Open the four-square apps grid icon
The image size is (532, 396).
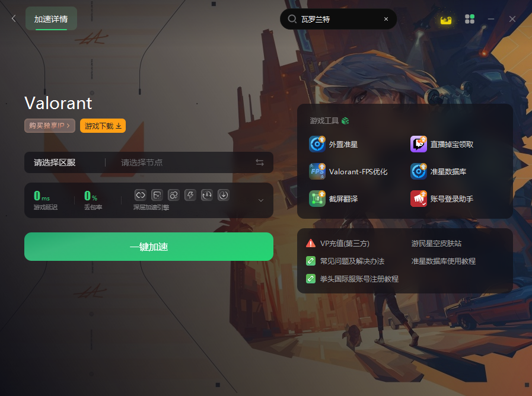tap(470, 19)
